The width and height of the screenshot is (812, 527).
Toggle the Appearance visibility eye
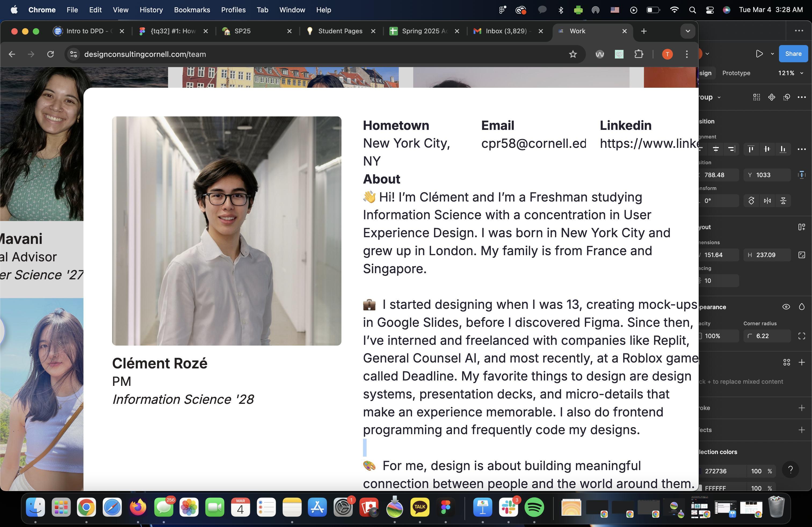click(x=786, y=307)
